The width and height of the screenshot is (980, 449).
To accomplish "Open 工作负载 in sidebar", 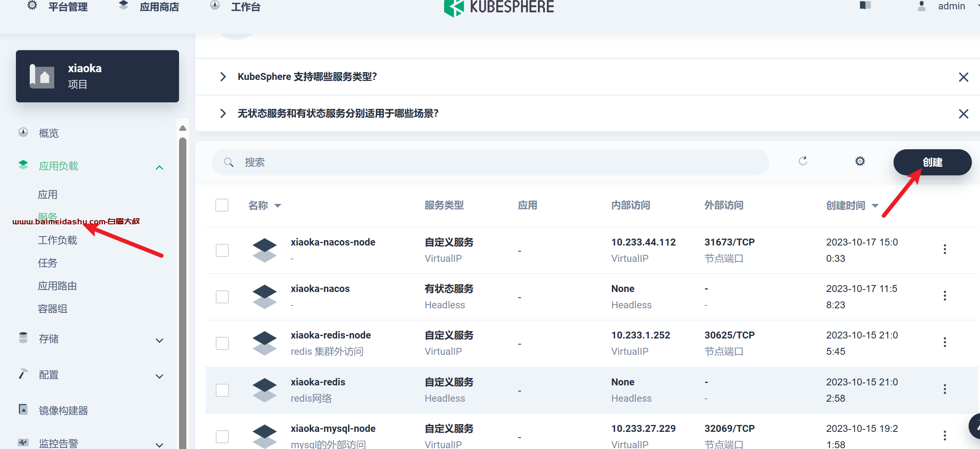I will click(58, 240).
